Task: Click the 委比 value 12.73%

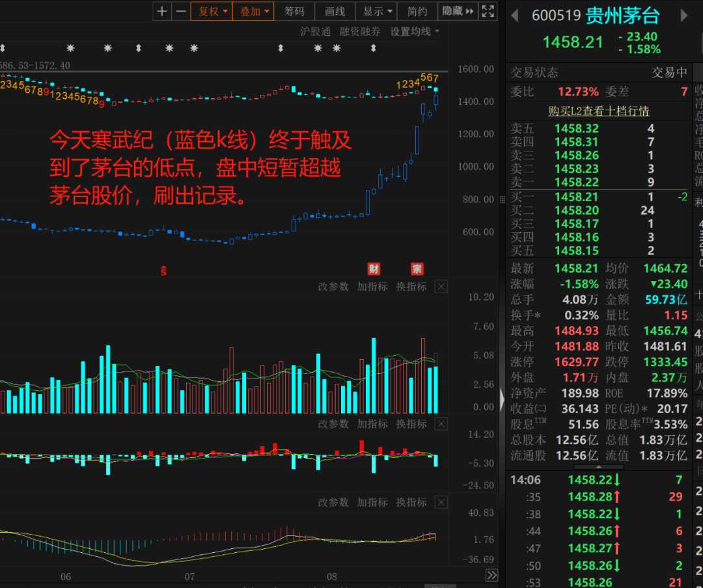Action: [x=579, y=92]
